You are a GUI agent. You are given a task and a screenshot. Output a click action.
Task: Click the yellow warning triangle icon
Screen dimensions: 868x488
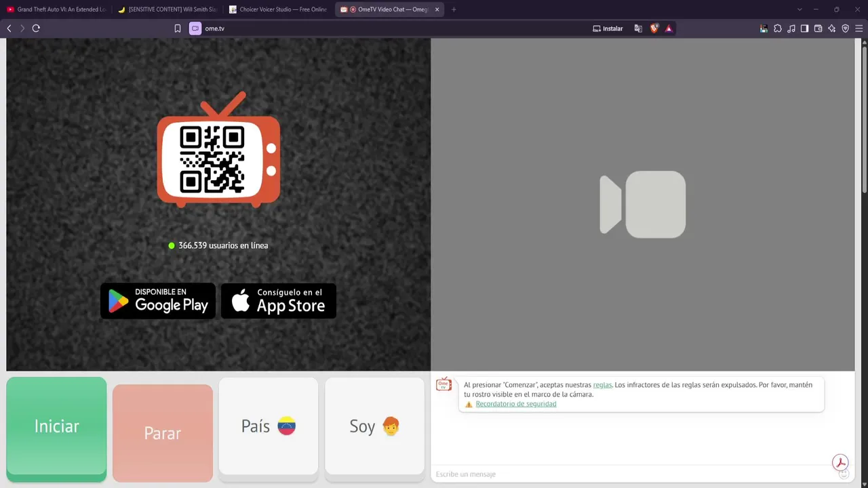(x=469, y=404)
